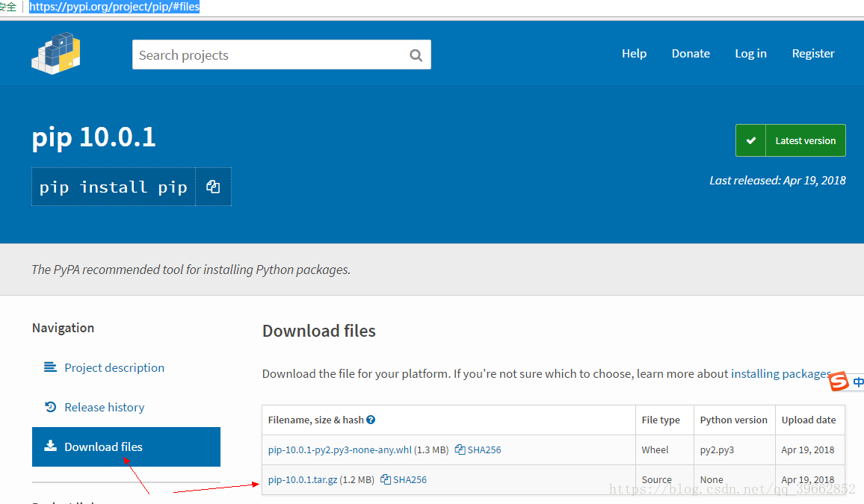
Task: Click the search magnifier icon
Action: tap(416, 55)
